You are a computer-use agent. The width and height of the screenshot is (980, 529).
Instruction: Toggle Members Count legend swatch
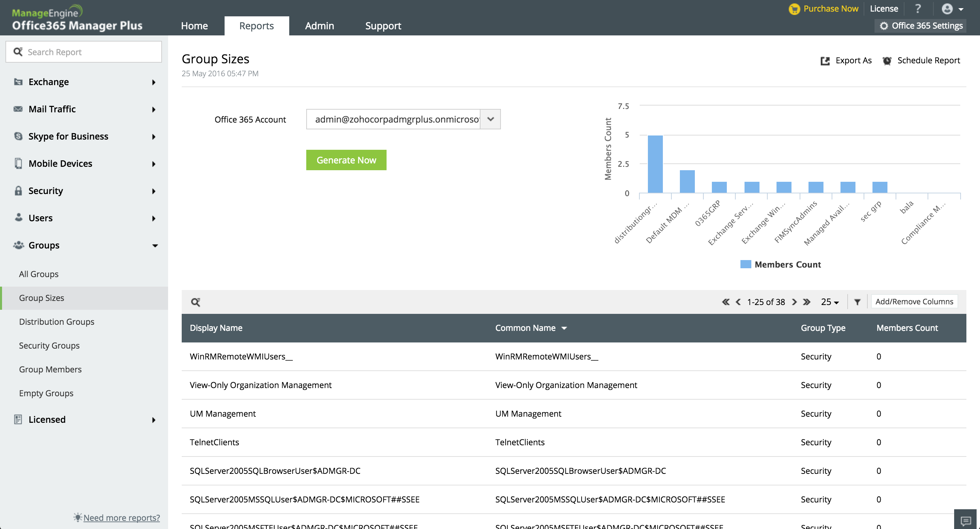click(745, 264)
